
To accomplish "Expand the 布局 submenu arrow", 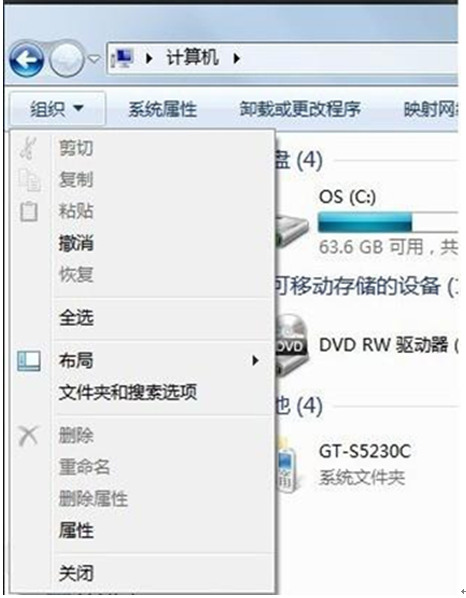I will [x=255, y=360].
